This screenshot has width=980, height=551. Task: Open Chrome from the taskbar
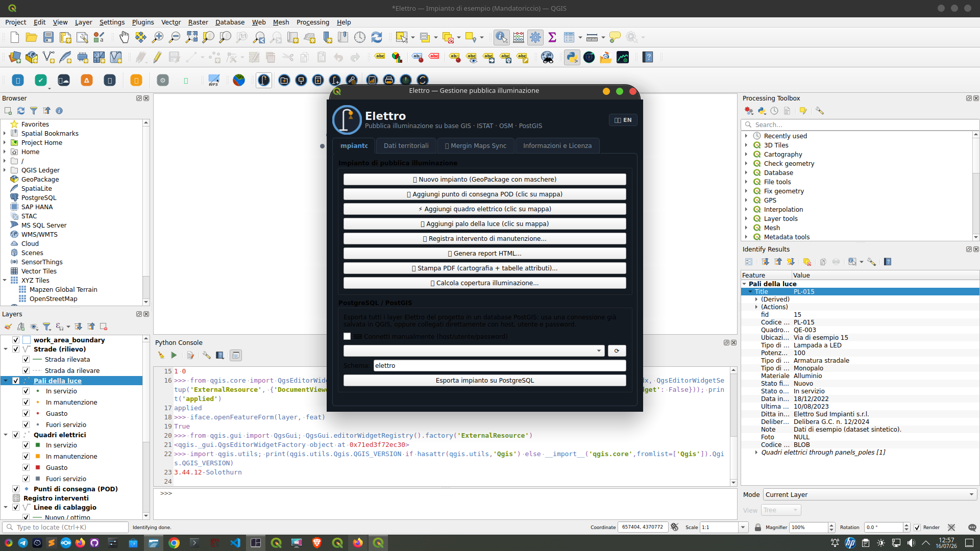click(x=174, y=543)
